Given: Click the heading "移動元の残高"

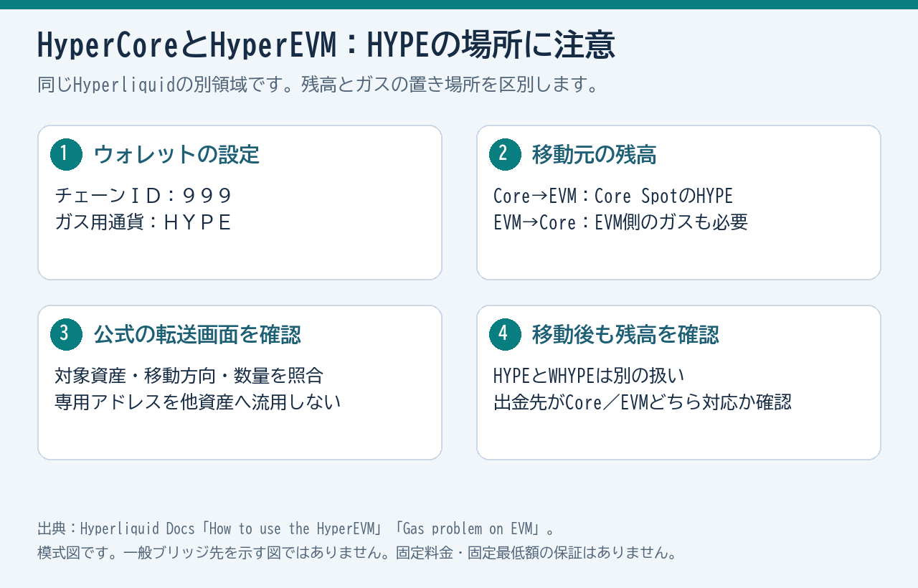Looking at the screenshot, I should tap(595, 154).
